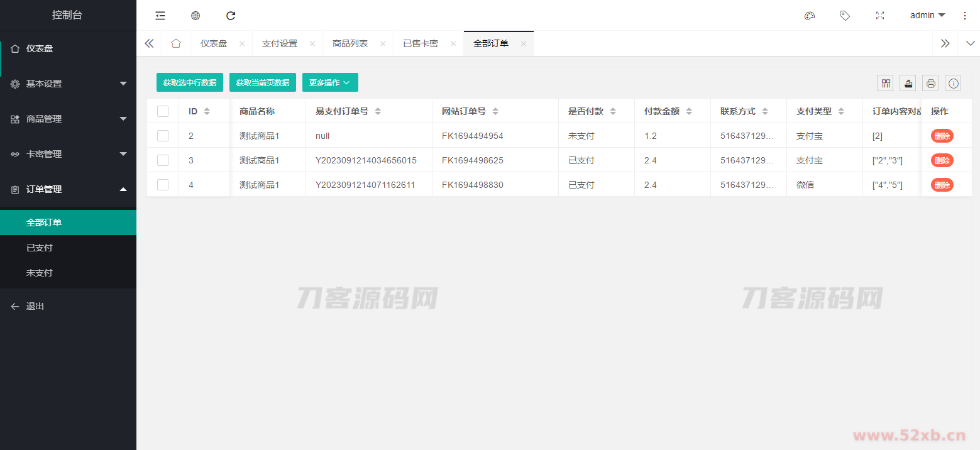Open the admin user dropdown
The height and width of the screenshot is (450, 980).
[x=927, y=16]
